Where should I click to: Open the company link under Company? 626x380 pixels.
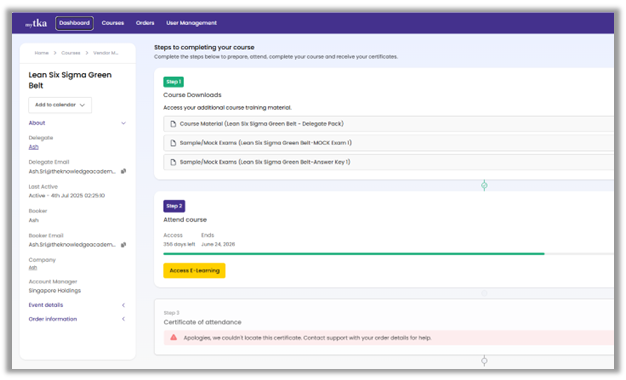click(x=33, y=268)
